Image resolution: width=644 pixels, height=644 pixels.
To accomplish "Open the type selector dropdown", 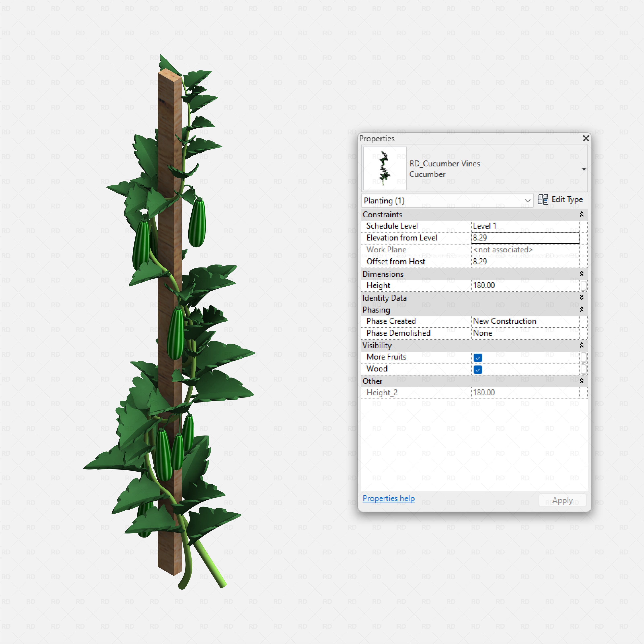I will point(584,169).
